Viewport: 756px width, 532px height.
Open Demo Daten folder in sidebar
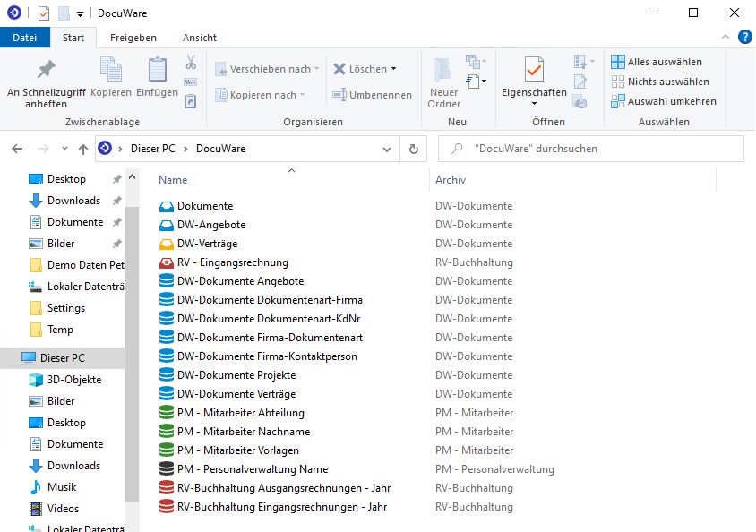85,265
